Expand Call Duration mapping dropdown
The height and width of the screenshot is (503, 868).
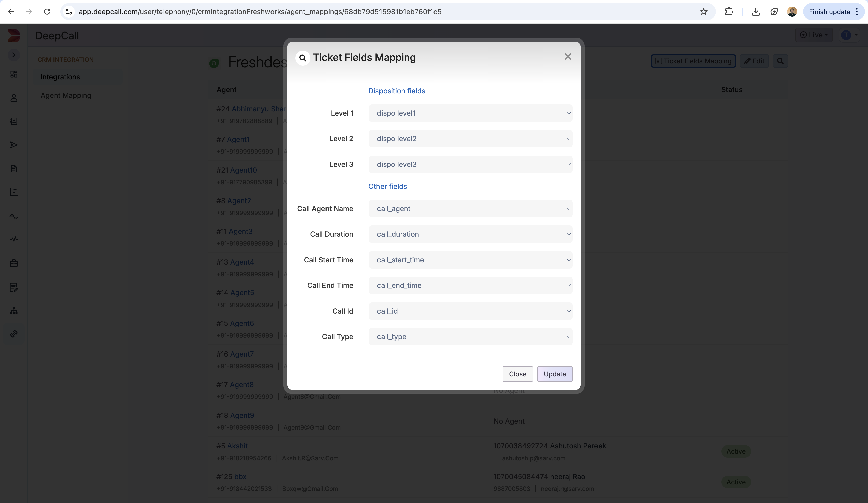470,234
